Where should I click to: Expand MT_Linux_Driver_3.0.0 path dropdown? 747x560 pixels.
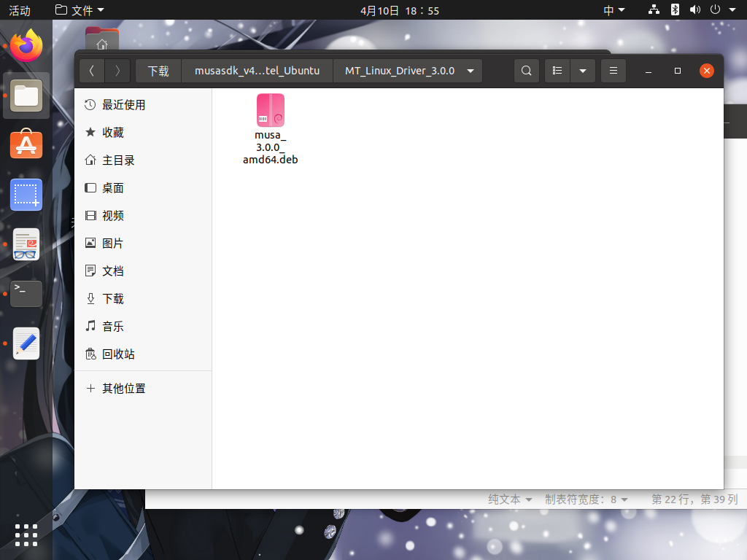471,71
